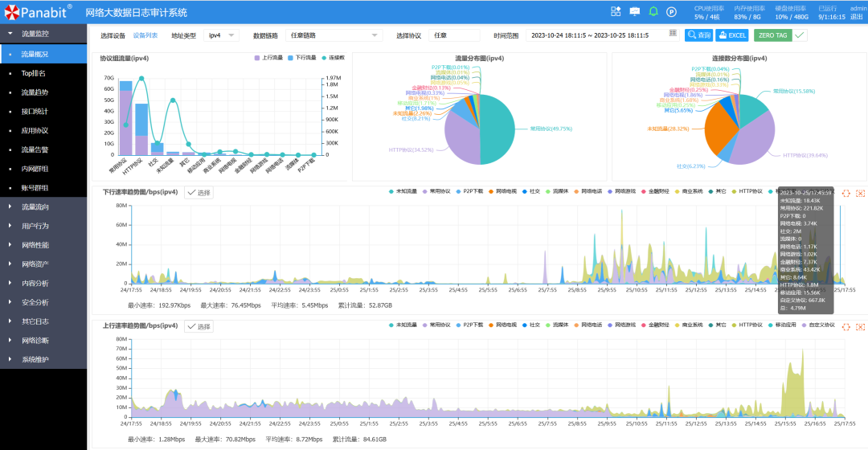The image size is (868, 450).
Task: Expand the 内容分析 sidebar section
Action: [43, 284]
